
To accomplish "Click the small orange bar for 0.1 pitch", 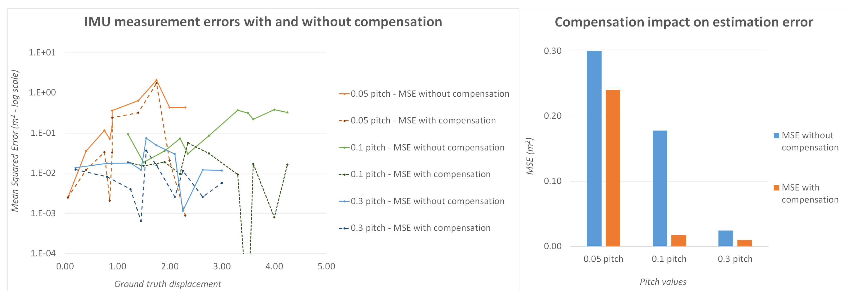I will (x=679, y=240).
